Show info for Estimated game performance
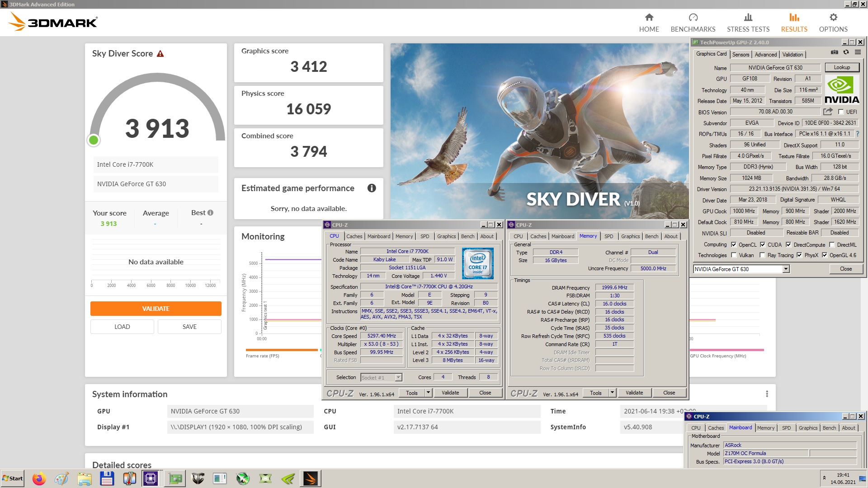Screen dimensions: 868x488 pyautogui.click(x=372, y=188)
